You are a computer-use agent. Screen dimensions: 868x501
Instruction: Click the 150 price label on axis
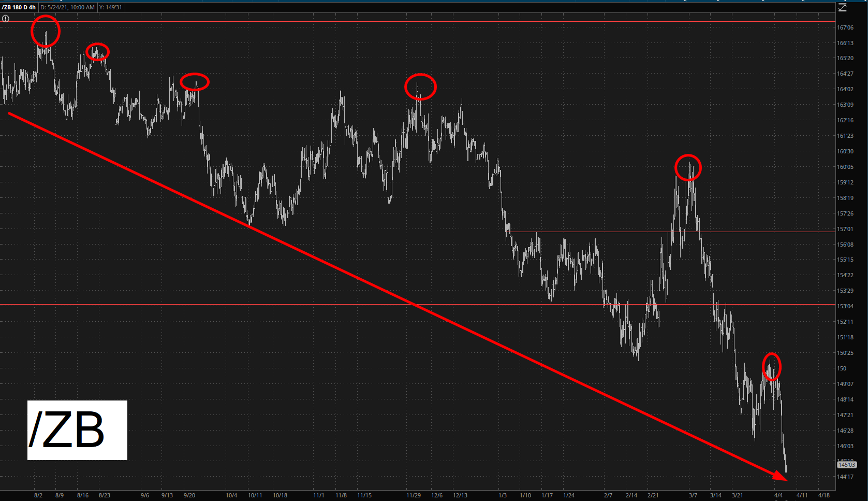coord(842,368)
